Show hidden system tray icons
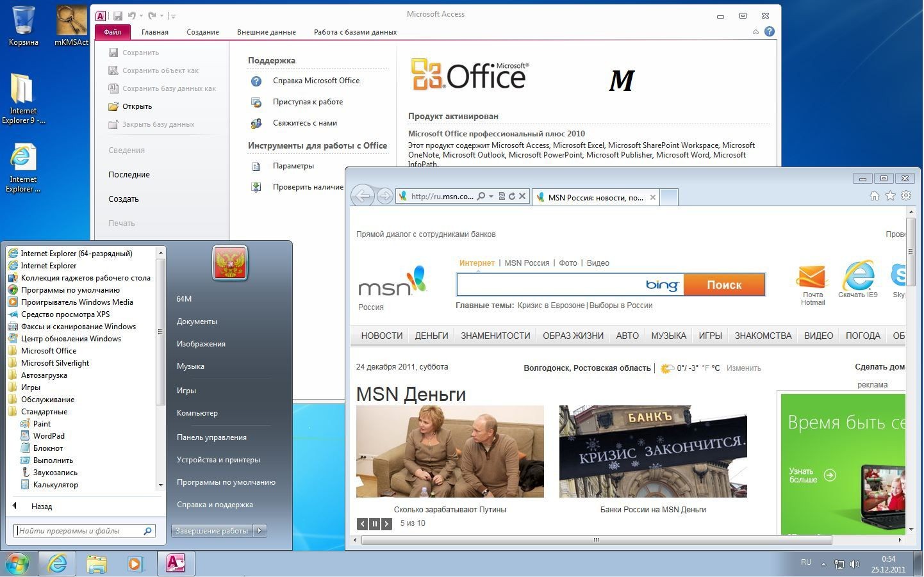The width and height of the screenshot is (924, 577). click(822, 564)
